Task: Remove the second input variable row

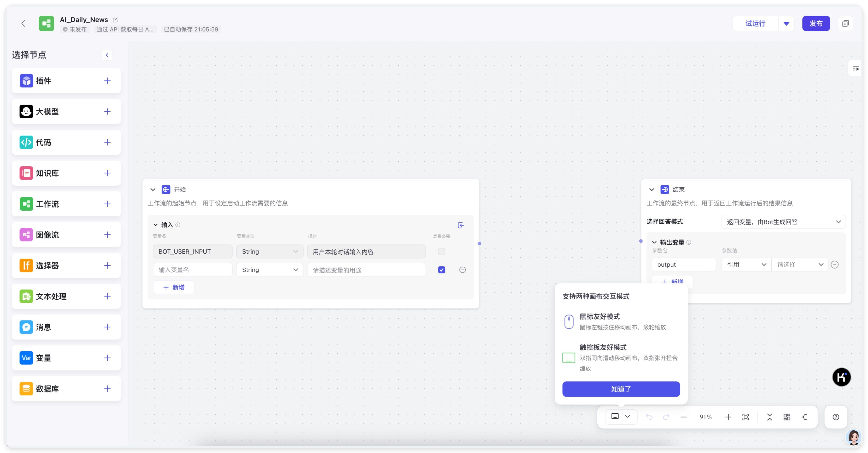Action: [462, 270]
